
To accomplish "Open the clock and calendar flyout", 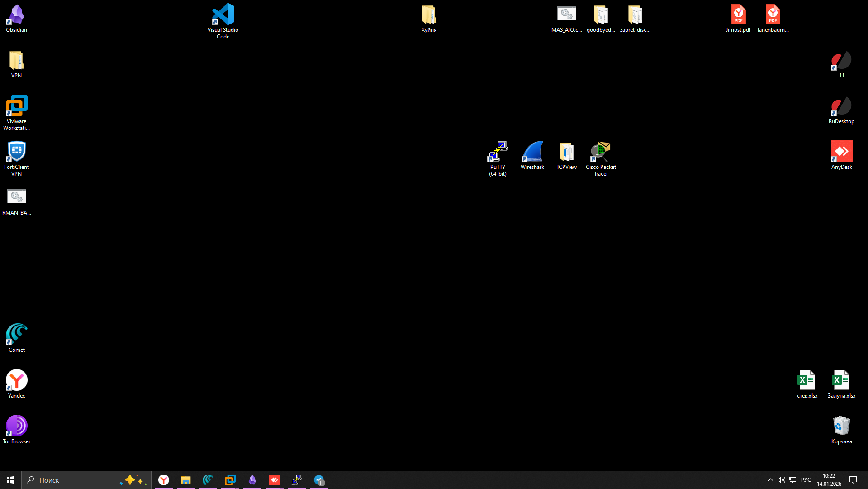I will coord(829,480).
